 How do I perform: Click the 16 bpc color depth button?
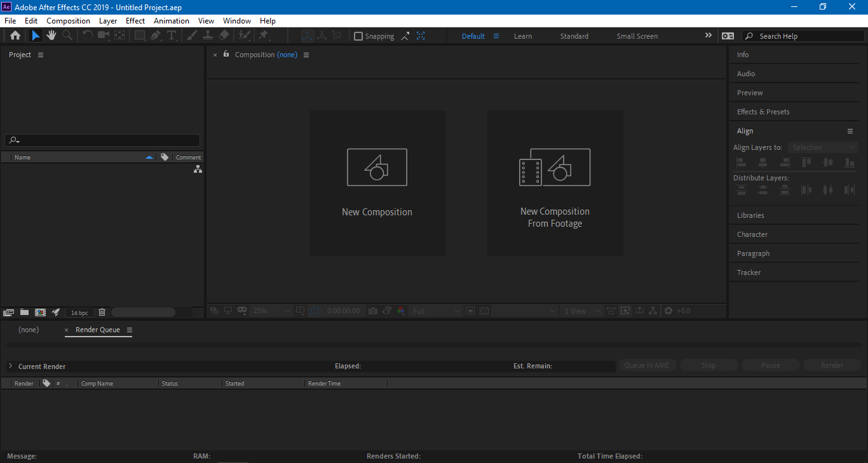(79, 312)
